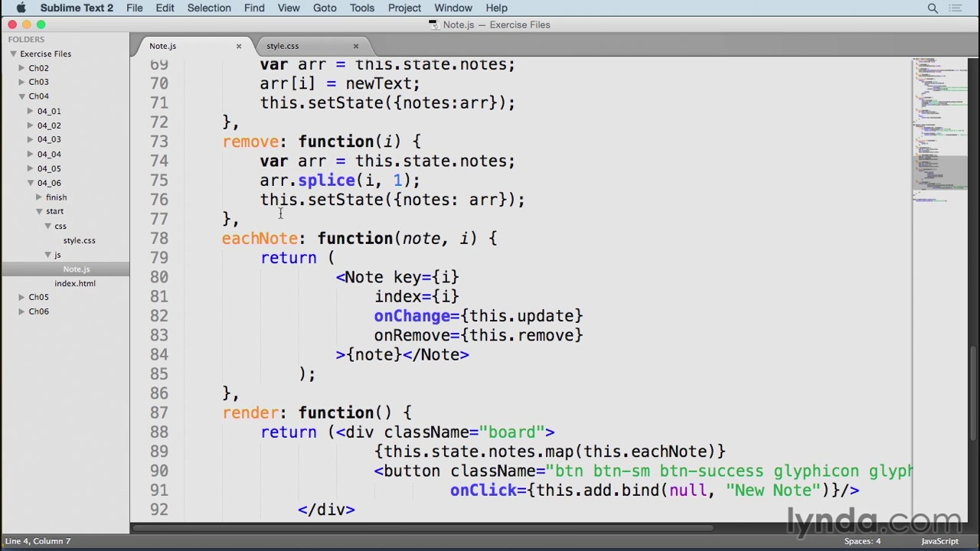Open the Sublime Text 2 menu
Screen dimensions: 980x551
tap(77, 8)
